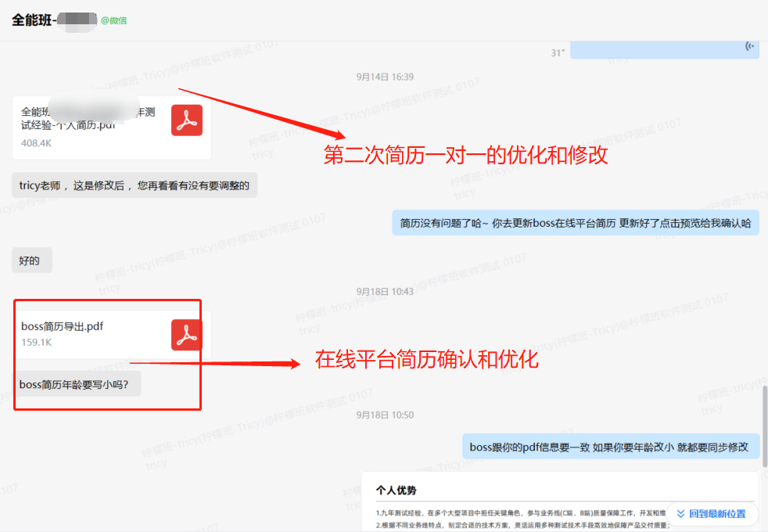The image size is (768, 532).
Task: Play the voice message sound wave icon
Action: [750, 46]
